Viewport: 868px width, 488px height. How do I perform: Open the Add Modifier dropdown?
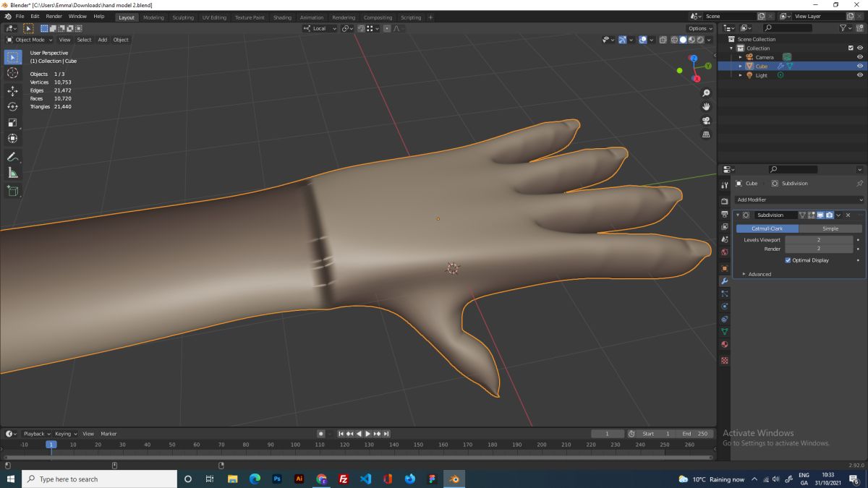tap(799, 200)
